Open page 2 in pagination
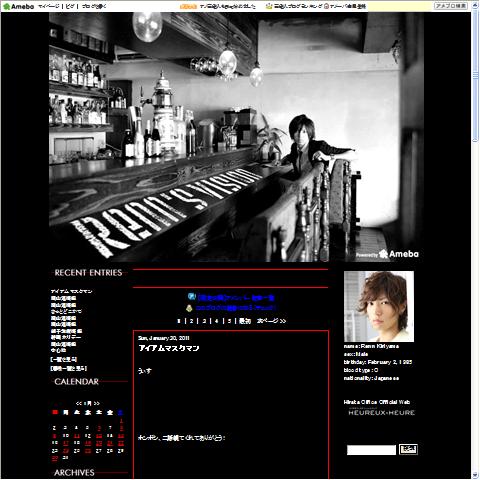Screen dimensions: 480x480 191,321
